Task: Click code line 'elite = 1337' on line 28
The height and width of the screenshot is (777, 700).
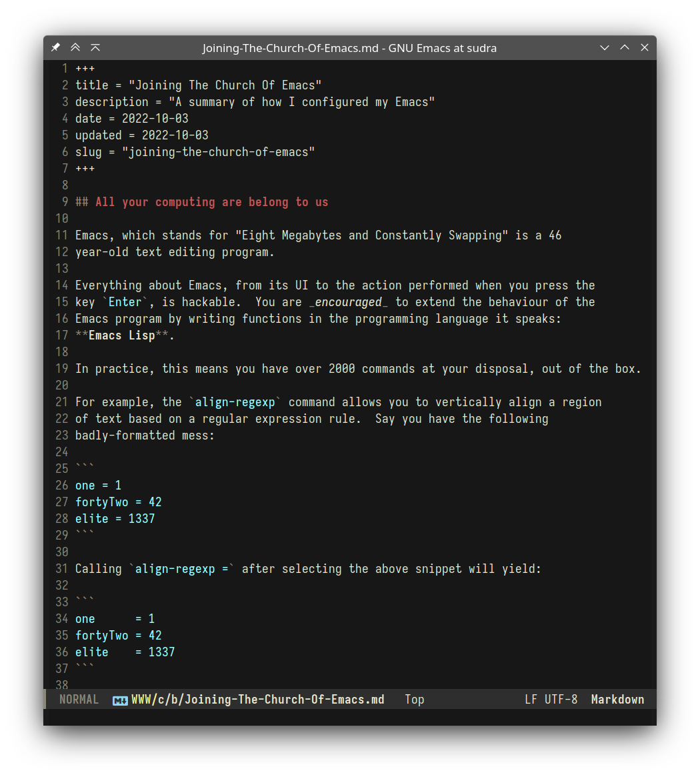Action: 115,519
